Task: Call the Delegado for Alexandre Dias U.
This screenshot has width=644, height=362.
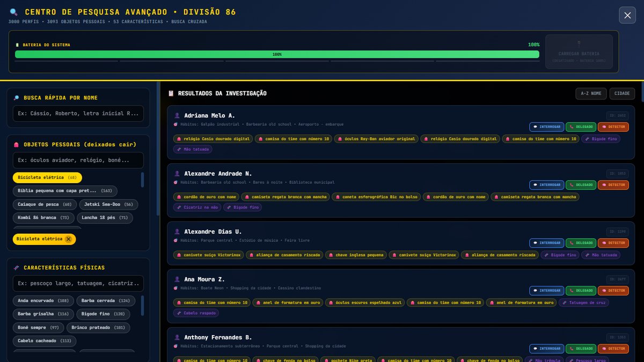Action: [x=581, y=243]
